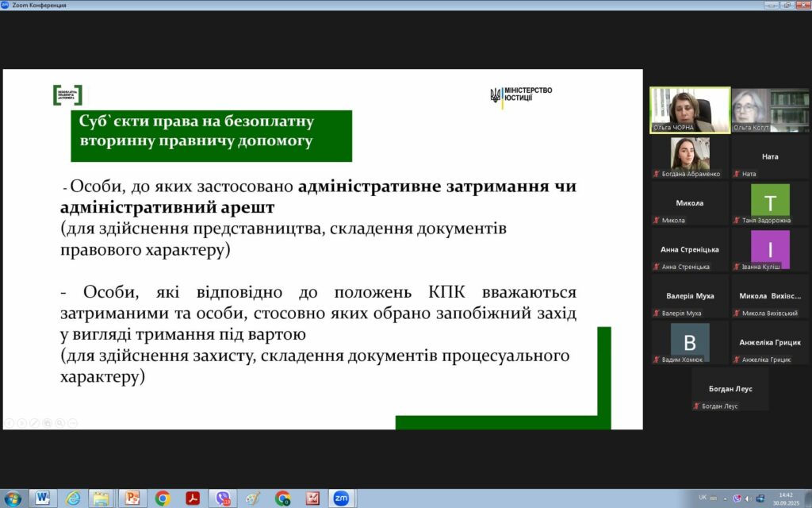Open Adobe Acrobat Reader from the taskbar

pos(193,498)
